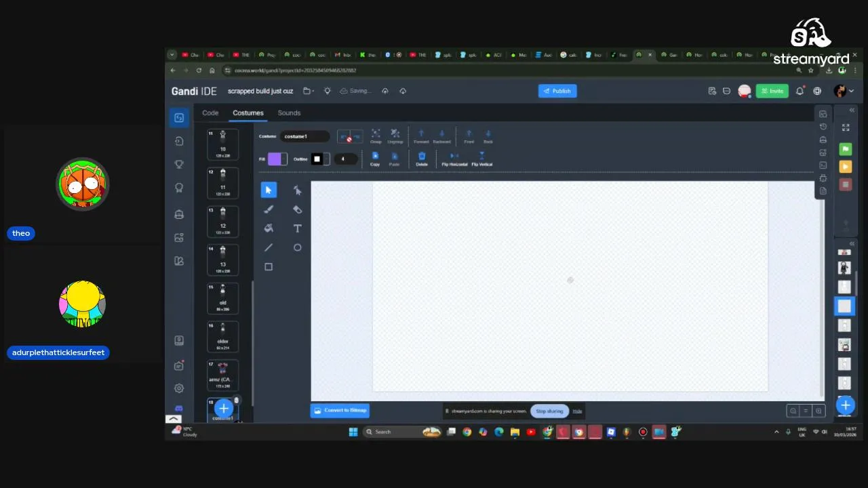Click the lightbulb icon in header
Viewport: 868px width, 488px height.
point(328,91)
